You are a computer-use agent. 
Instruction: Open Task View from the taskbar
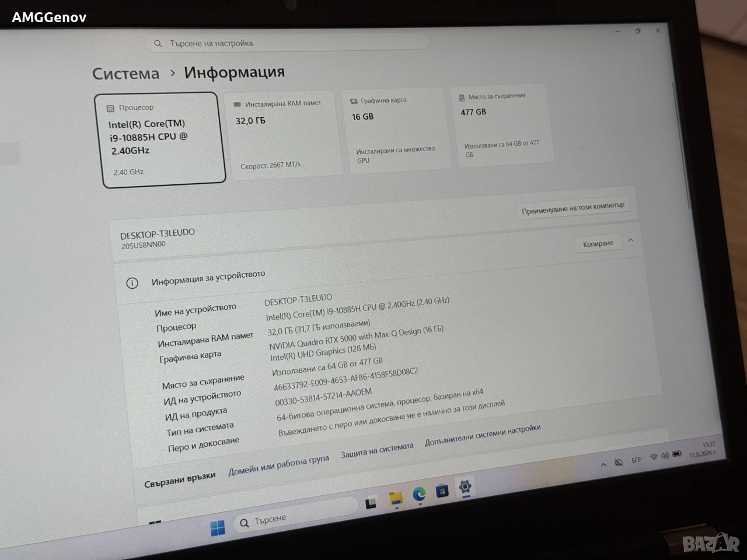point(371,503)
